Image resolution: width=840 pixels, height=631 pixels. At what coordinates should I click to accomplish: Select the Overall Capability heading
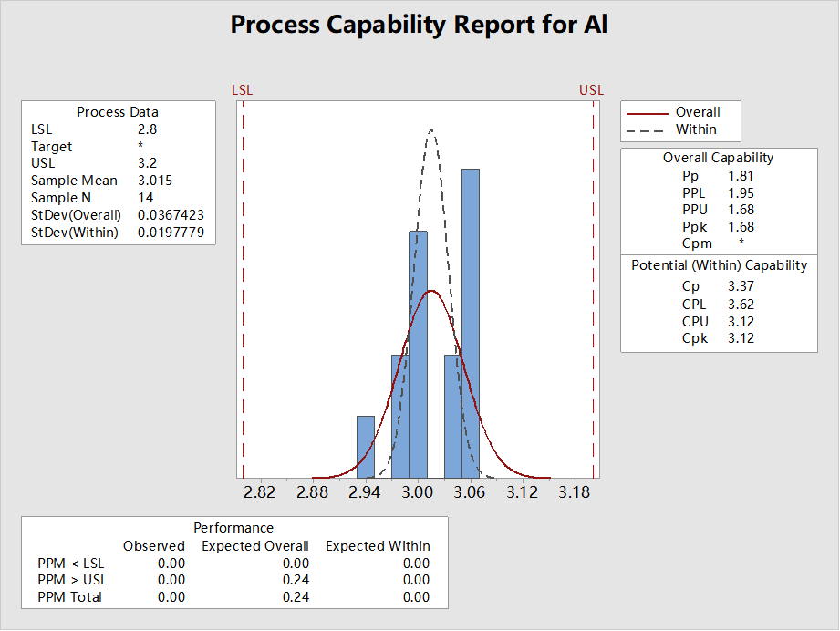(x=718, y=158)
